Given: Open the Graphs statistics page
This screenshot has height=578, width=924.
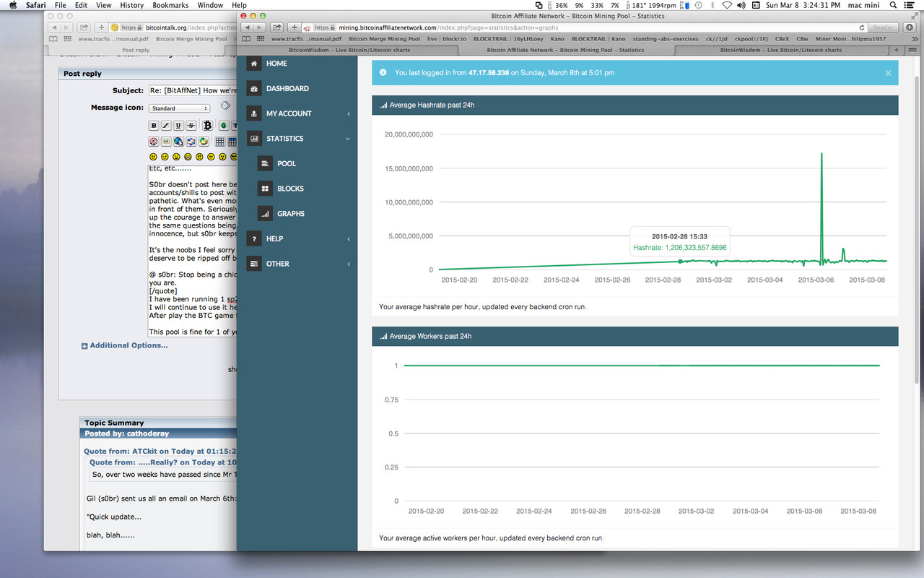Looking at the screenshot, I should pos(297,214).
